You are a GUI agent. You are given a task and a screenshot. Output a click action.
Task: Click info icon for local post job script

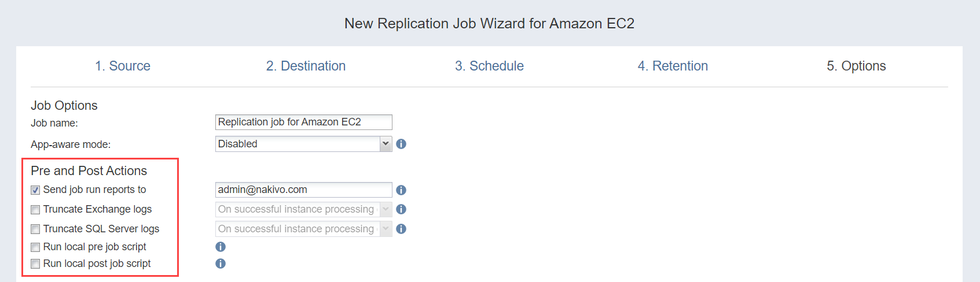click(221, 264)
